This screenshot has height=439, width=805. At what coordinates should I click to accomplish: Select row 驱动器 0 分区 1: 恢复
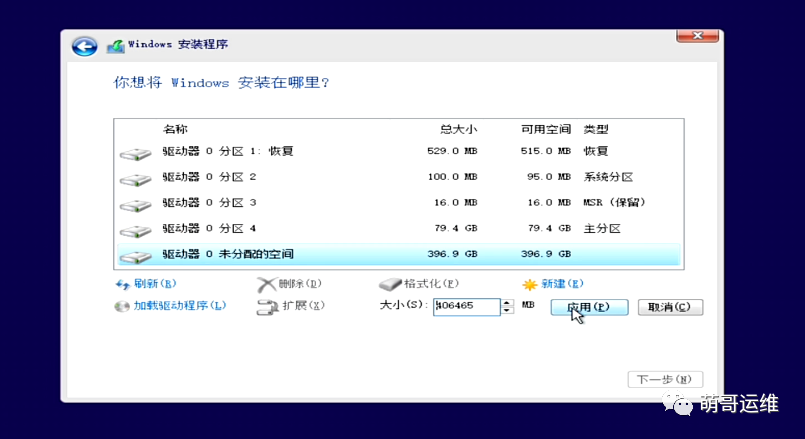[399, 151]
